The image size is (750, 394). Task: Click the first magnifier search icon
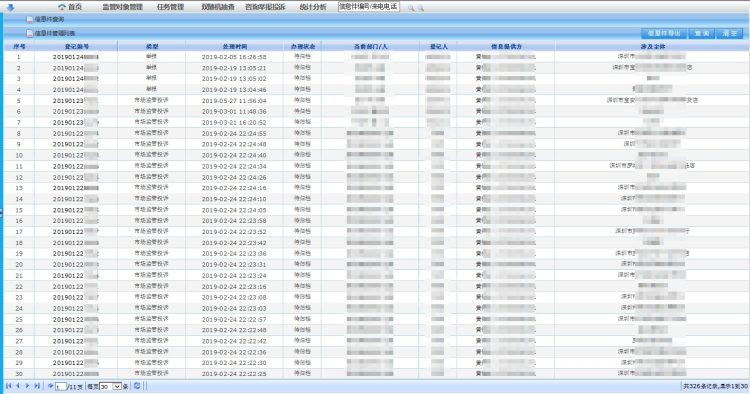pyautogui.click(x=411, y=8)
